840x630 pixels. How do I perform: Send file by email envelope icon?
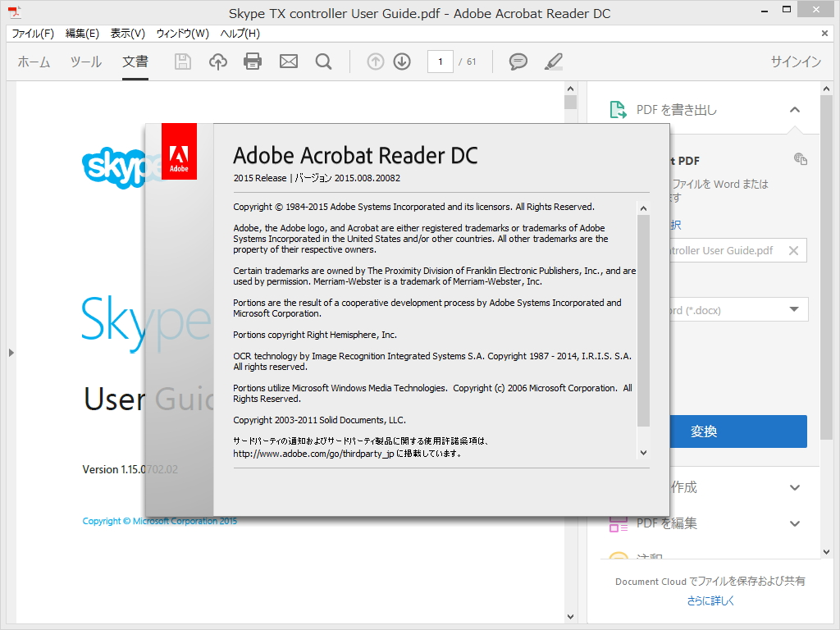pyautogui.click(x=289, y=62)
